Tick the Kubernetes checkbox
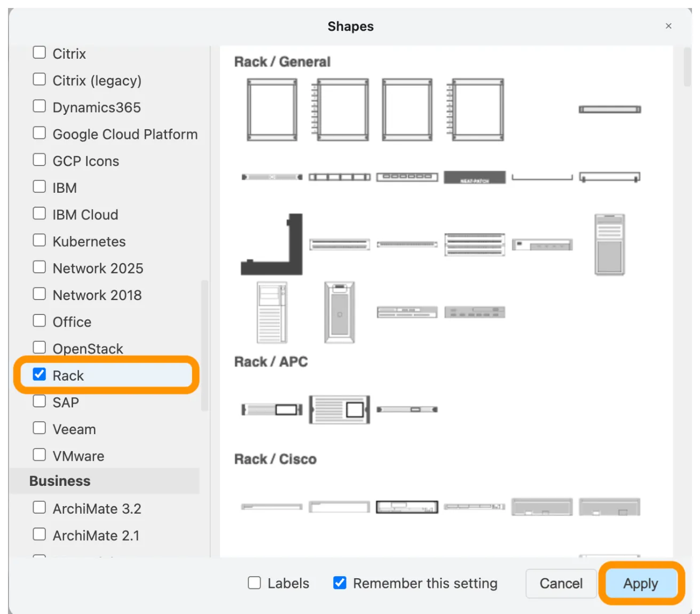This screenshot has height=614, width=700. tap(40, 240)
